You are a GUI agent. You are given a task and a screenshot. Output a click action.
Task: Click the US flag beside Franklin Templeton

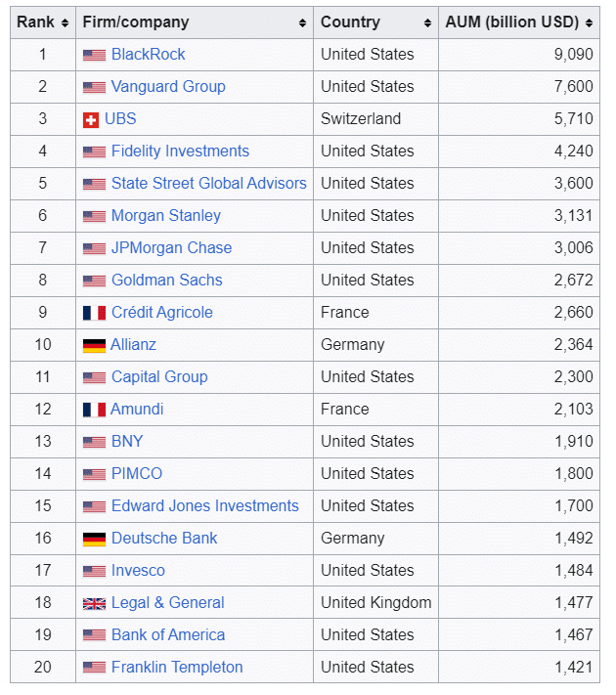click(94, 669)
